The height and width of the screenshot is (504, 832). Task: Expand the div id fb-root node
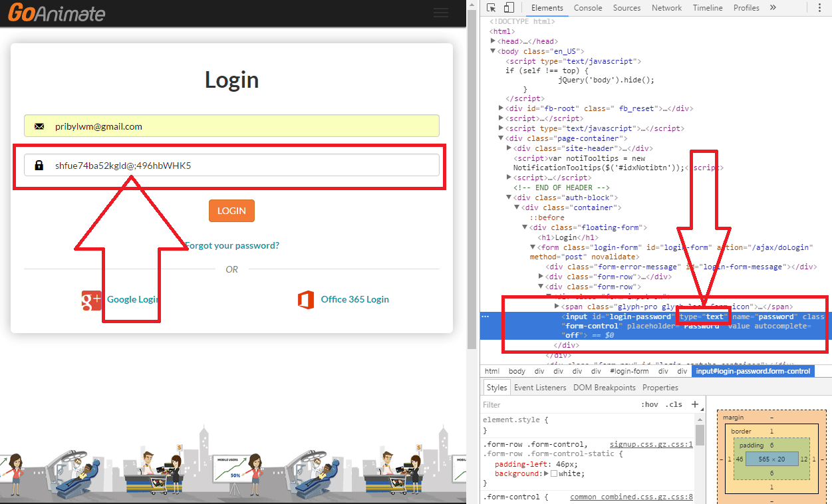pos(501,108)
